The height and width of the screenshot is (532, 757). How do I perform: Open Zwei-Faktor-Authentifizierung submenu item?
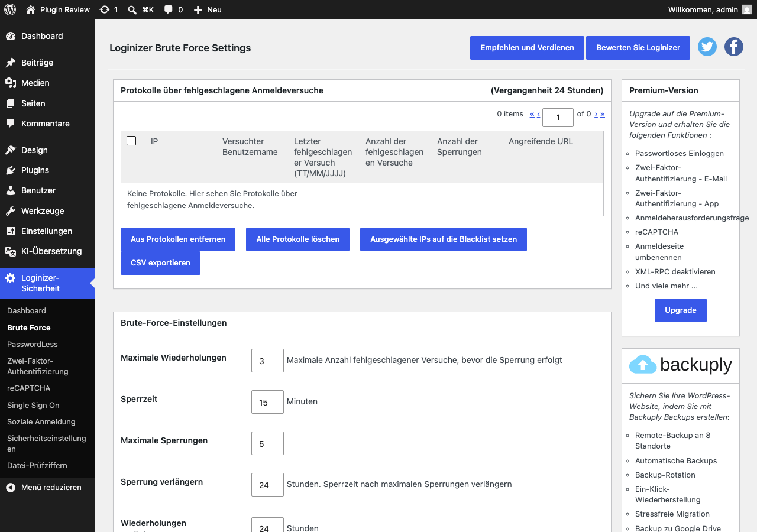(38, 366)
